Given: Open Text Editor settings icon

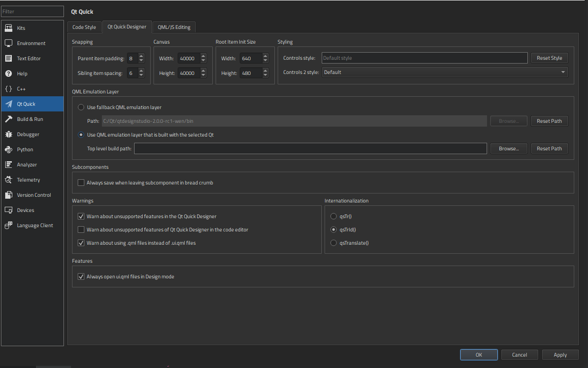Looking at the screenshot, I should coord(9,58).
